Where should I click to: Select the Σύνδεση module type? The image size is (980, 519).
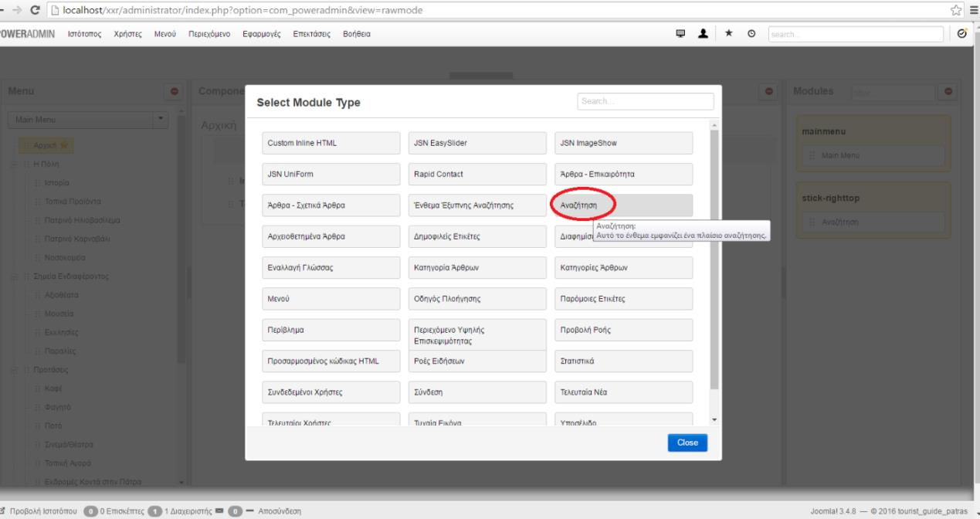click(477, 392)
